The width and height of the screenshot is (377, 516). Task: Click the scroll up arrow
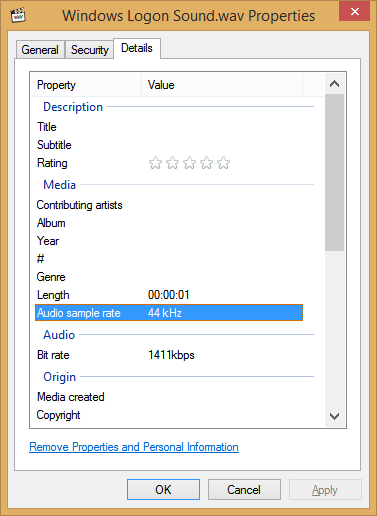click(334, 84)
